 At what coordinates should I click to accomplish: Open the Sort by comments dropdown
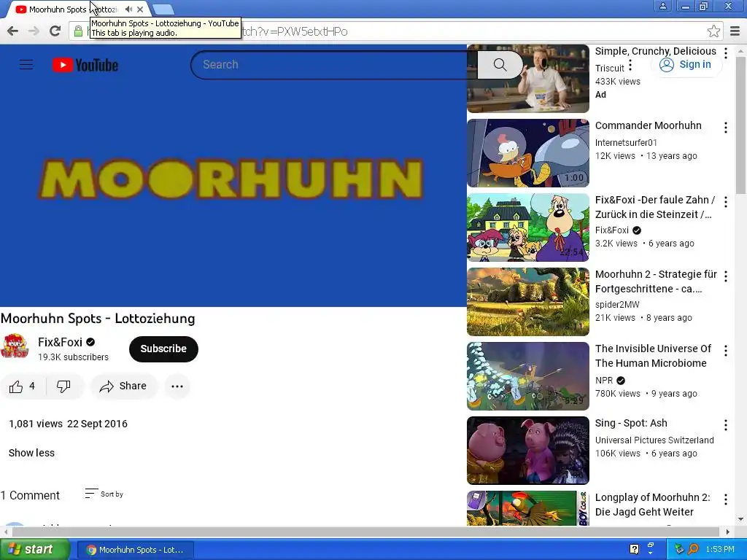pos(104,494)
